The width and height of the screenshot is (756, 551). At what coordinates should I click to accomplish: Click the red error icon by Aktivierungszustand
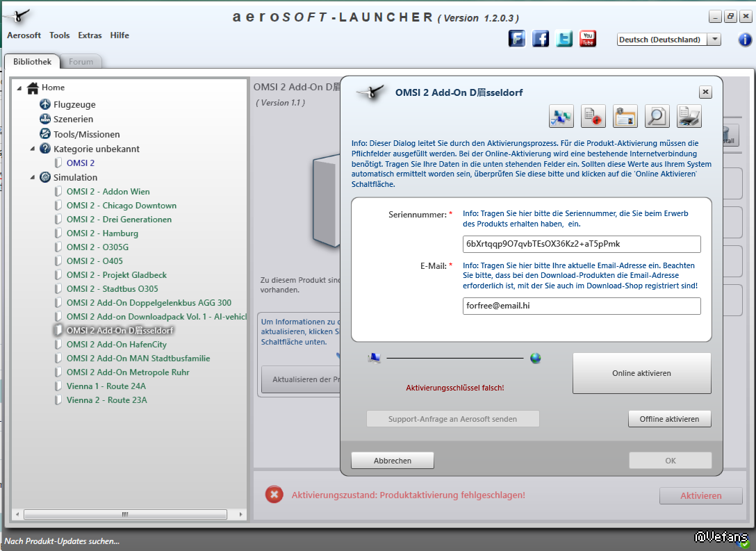tap(274, 495)
